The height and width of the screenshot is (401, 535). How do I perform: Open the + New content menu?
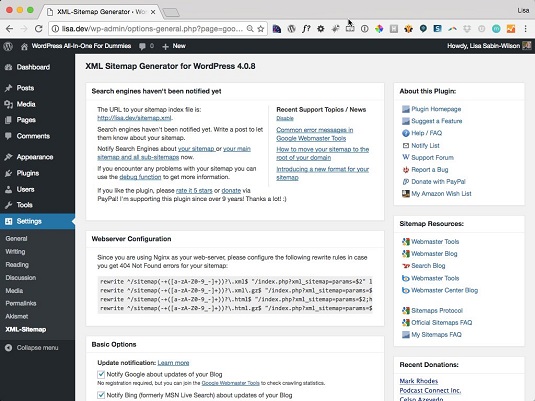click(174, 46)
